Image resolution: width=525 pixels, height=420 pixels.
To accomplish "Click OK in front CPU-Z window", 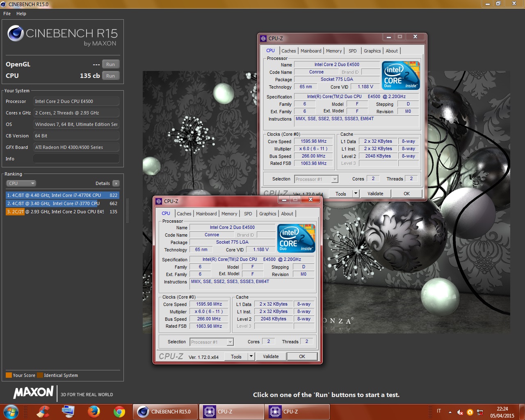I will [302, 357].
